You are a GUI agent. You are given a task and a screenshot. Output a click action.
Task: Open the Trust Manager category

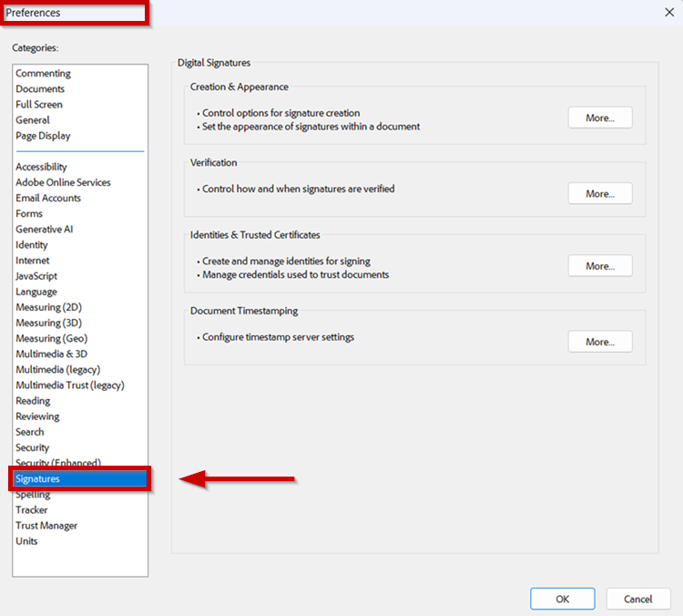click(x=46, y=526)
